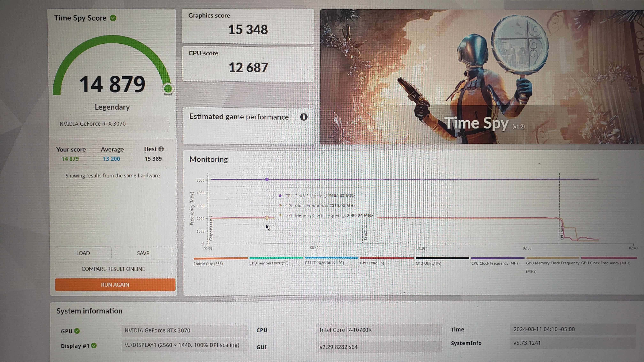Click the main score 14 879
644x362 pixels.
(x=112, y=84)
